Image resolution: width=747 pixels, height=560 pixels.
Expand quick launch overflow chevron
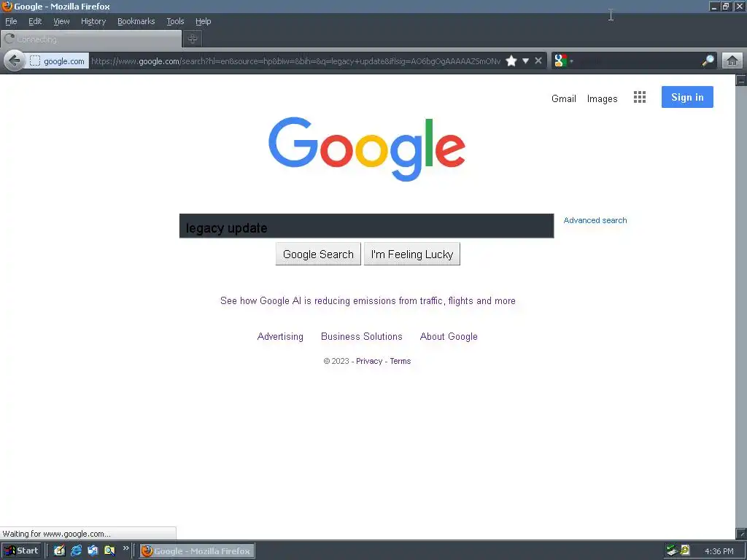[125, 548]
